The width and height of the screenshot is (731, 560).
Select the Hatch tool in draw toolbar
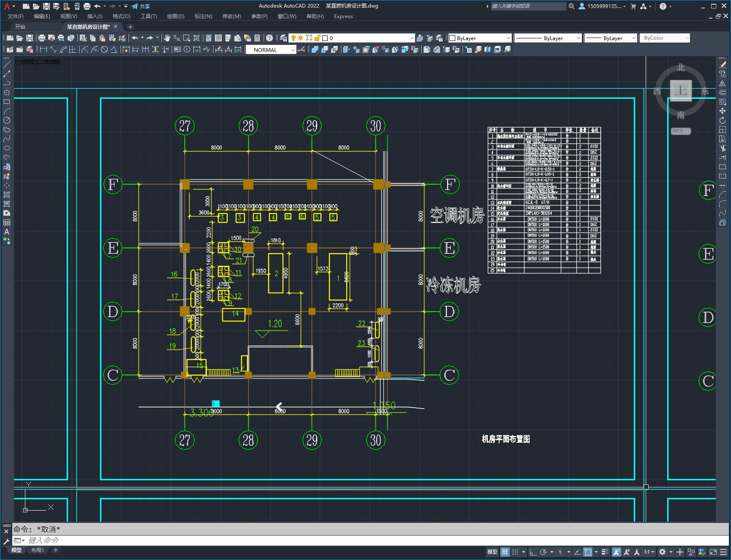click(x=7, y=195)
